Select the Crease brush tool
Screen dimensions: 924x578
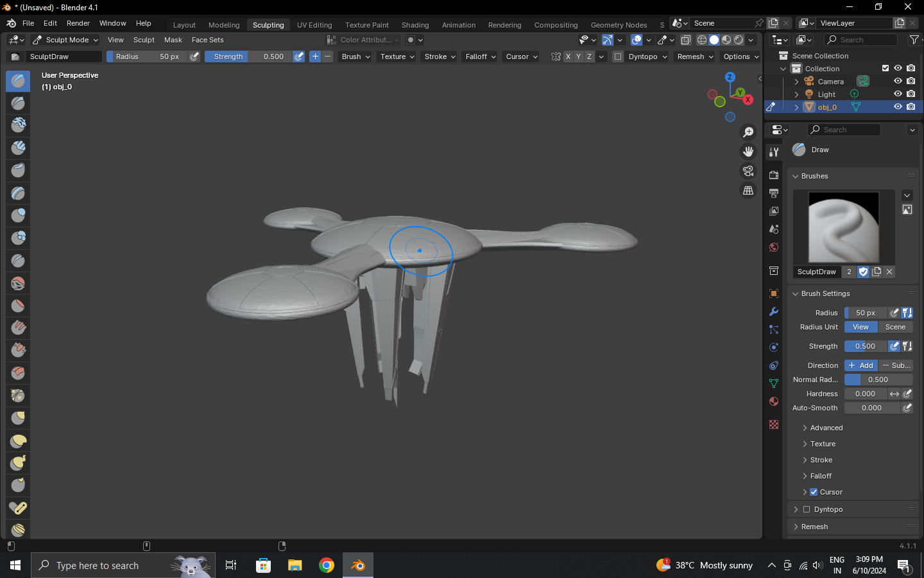(x=18, y=261)
